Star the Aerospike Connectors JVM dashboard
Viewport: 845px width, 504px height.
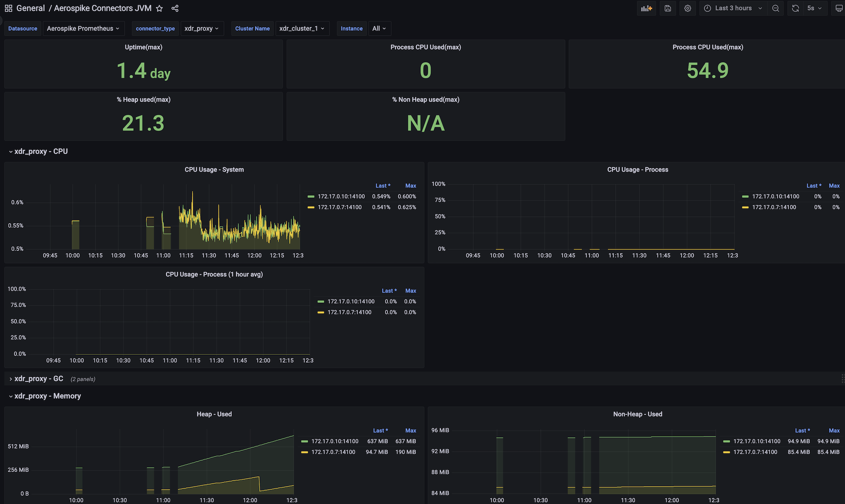(159, 8)
